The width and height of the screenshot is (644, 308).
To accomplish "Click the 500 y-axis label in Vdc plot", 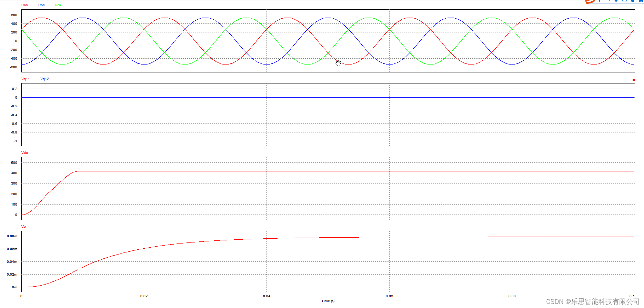I will click(x=14, y=163).
